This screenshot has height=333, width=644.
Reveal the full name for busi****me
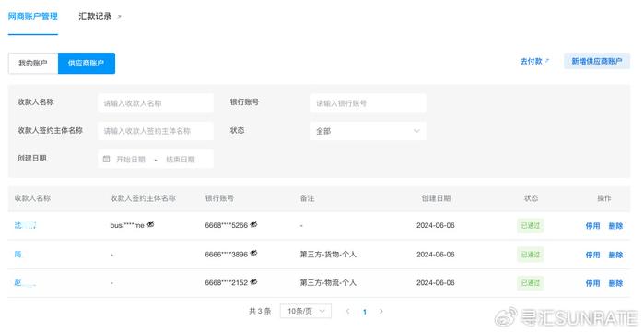click(151, 224)
